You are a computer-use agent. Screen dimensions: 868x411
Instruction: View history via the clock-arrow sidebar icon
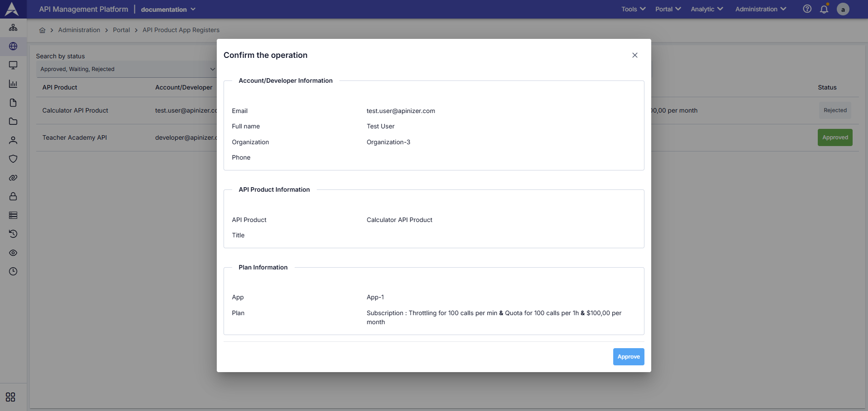[13, 234]
